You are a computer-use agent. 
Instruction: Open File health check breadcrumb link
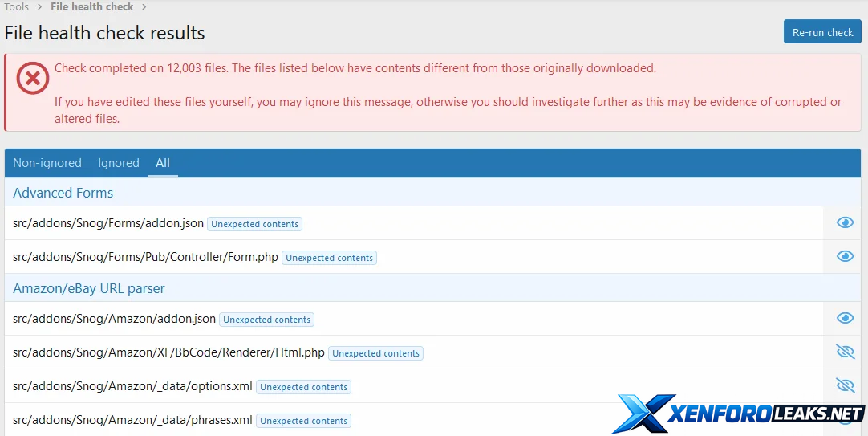pos(92,7)
